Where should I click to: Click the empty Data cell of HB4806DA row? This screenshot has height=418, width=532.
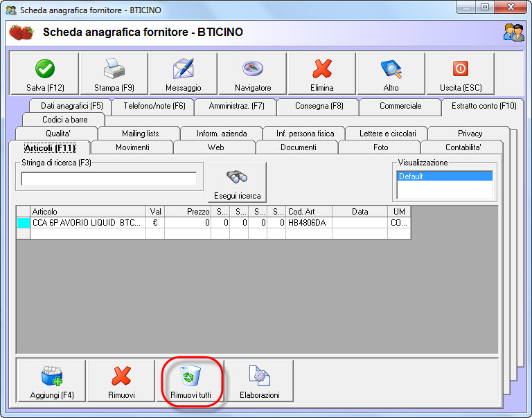pos(360,223)
